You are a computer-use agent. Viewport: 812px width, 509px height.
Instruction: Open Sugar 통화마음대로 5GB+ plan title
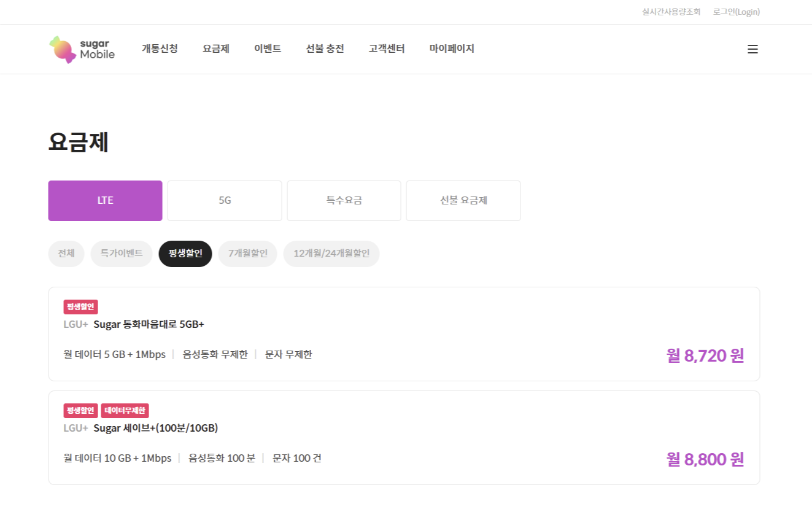(149, 324)
